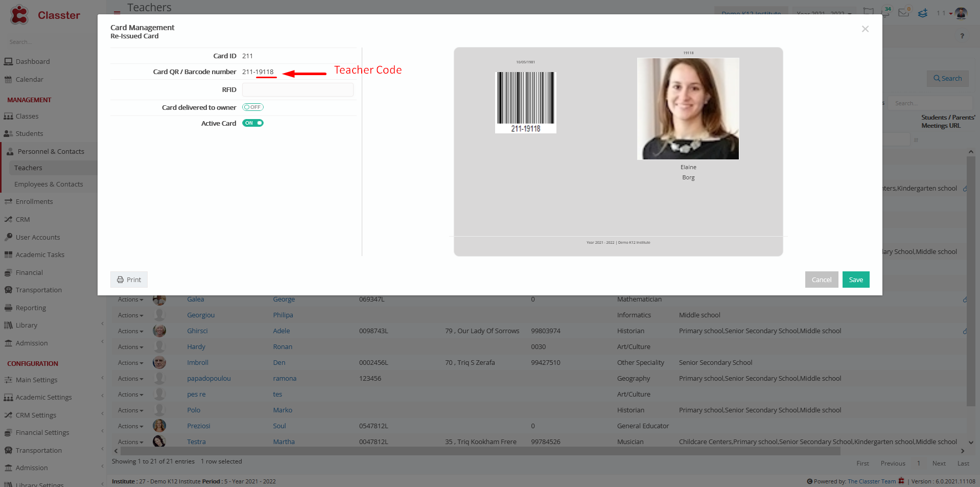Open the Actions dropdown for Georgiou

click(130, 315)
